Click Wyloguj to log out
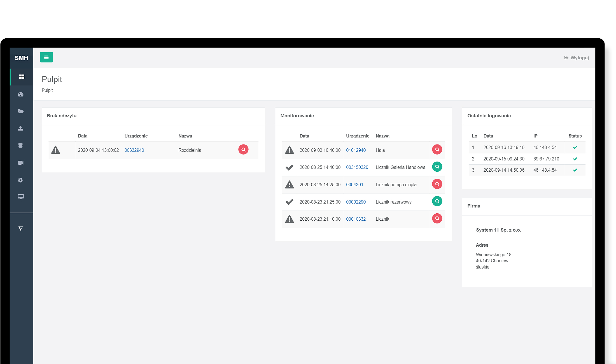616x364 pixels. pyautogui.click(x=576, y=58)
